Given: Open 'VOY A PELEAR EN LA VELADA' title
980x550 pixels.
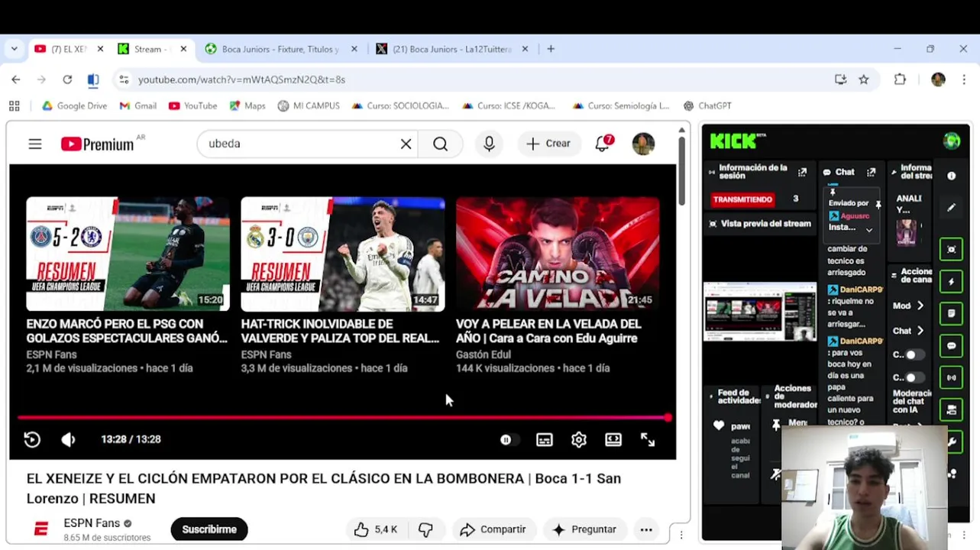Looking at the screenshot, I should [548, 331].
